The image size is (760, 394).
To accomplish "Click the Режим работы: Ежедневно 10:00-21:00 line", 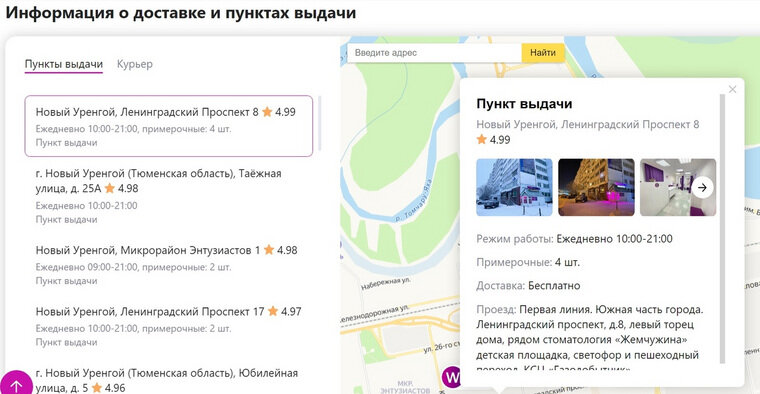I will pyautogui.click(x=574, y=238).
